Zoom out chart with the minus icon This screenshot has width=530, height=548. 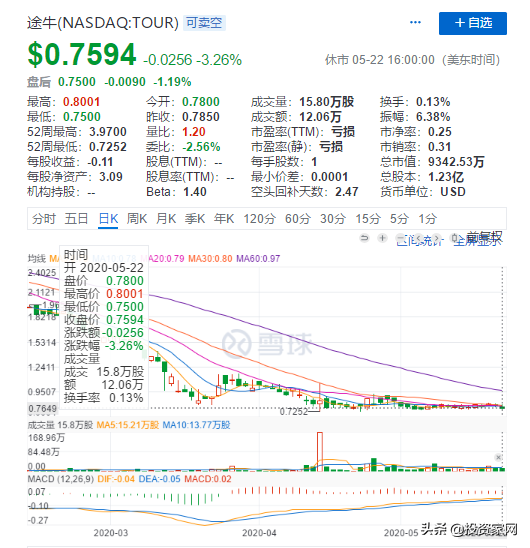pyautogui.click(x=401, y=239)
